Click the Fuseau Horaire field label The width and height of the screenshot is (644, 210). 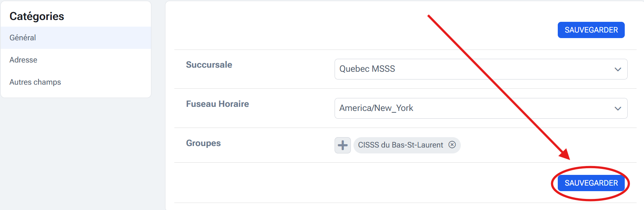[217, 104]
